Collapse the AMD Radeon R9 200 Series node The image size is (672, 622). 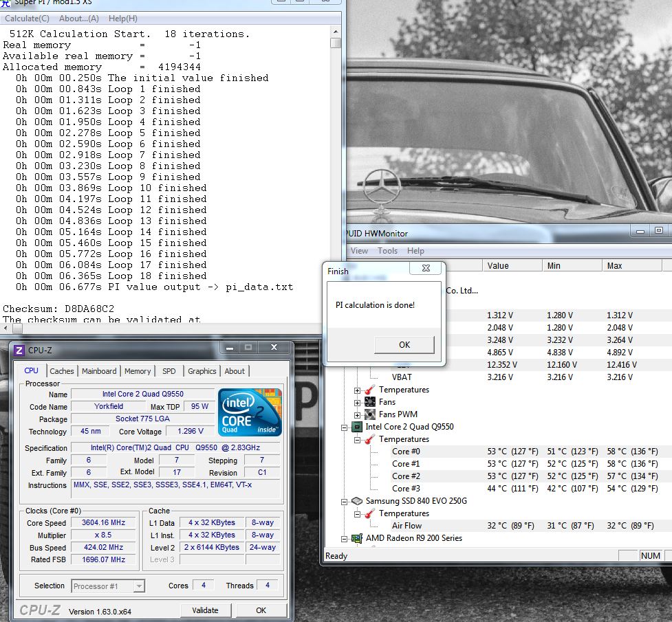344,539
